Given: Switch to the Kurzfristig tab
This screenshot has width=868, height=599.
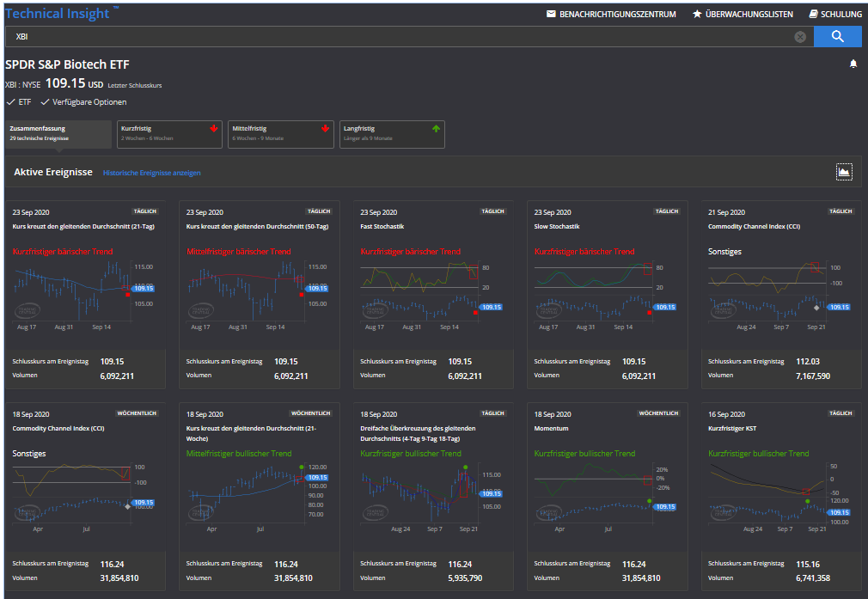Looking at the screenshot, I should (169, 134).
